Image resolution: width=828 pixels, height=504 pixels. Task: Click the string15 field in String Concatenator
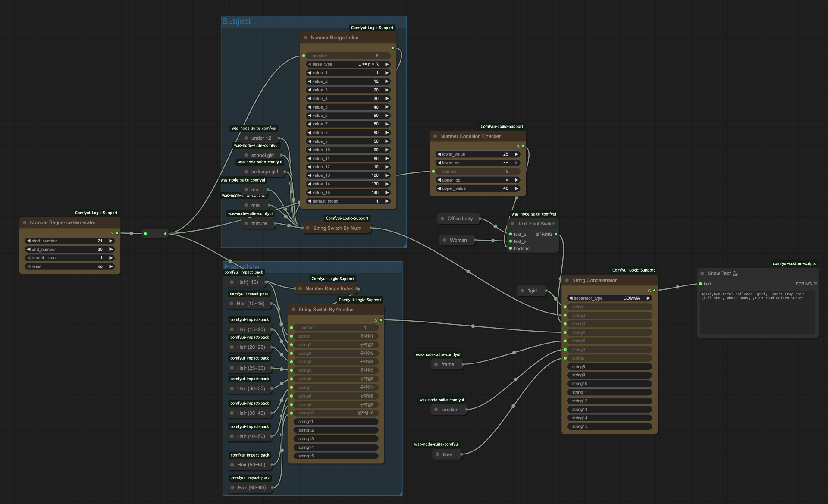[x=609, y=426]
